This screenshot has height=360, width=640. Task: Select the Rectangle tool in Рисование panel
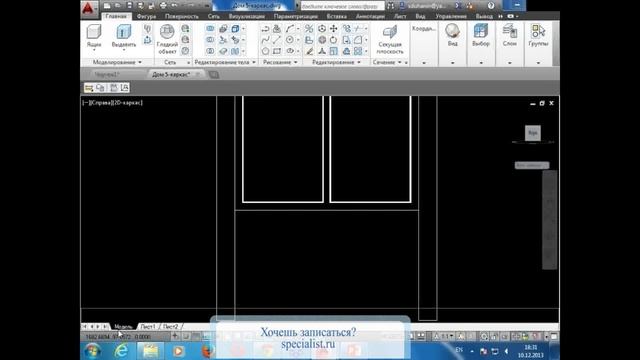click(x=277, y=51)
